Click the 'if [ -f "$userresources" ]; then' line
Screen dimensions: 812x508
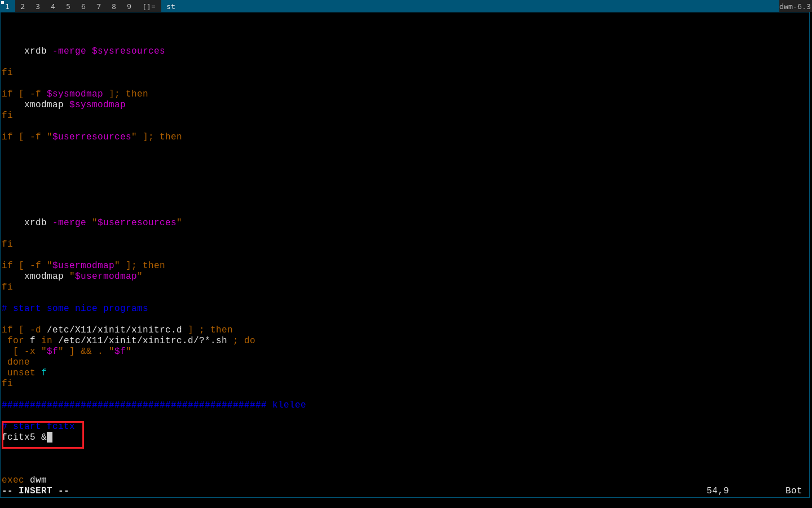pyautogui.click(x=92, y=137)
